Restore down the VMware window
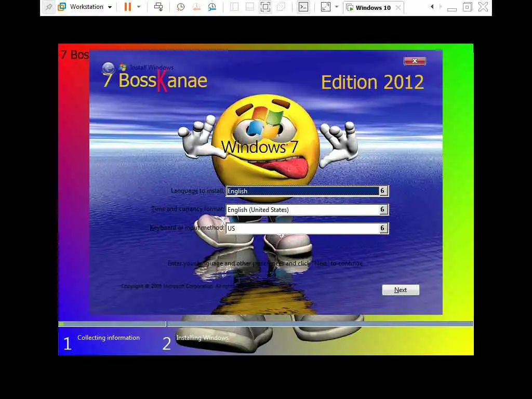Screen dimensions: 532x399 [468, 7]
